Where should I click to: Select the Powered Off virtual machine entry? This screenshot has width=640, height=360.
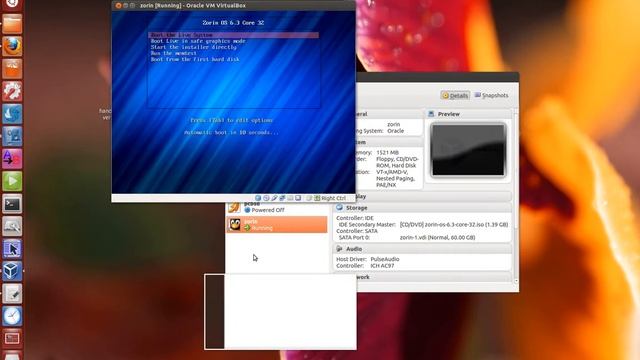(x=277, y=208)
